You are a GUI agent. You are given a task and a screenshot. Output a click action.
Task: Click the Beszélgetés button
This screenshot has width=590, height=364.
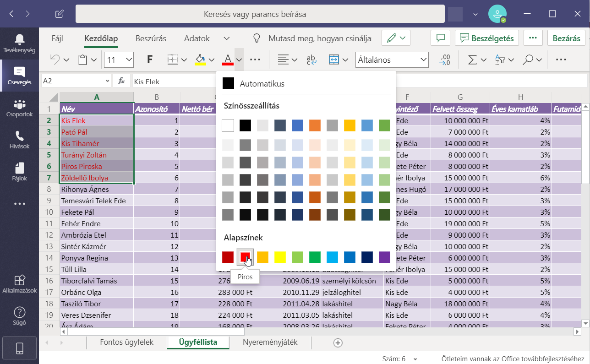coord(486,38)
